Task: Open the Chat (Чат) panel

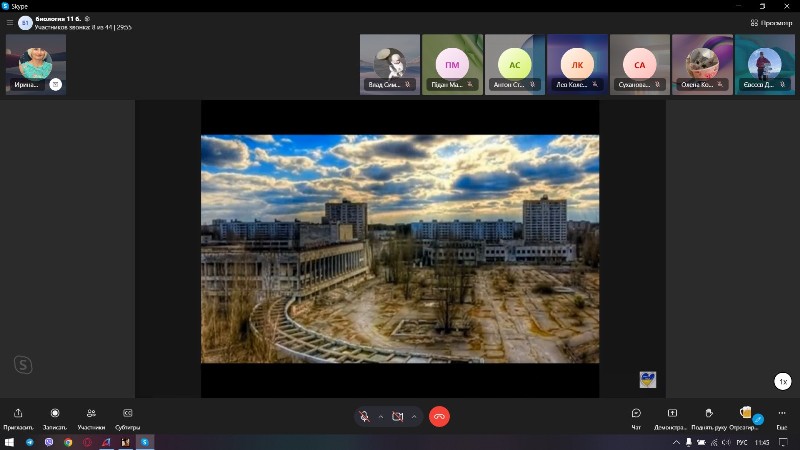Action: pos(636,413)
